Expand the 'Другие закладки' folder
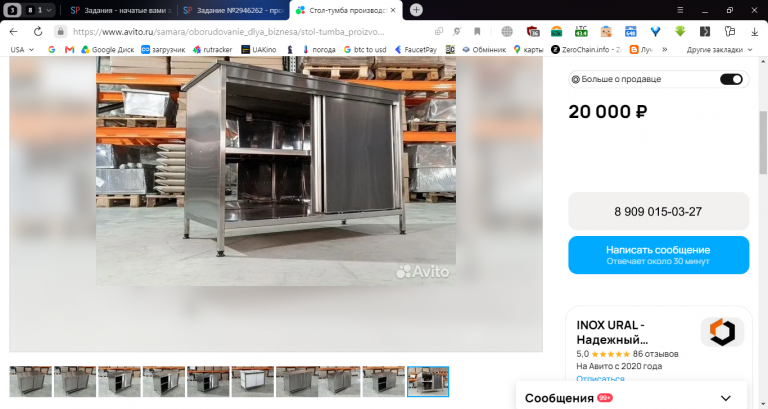 (x=719, y=49)
